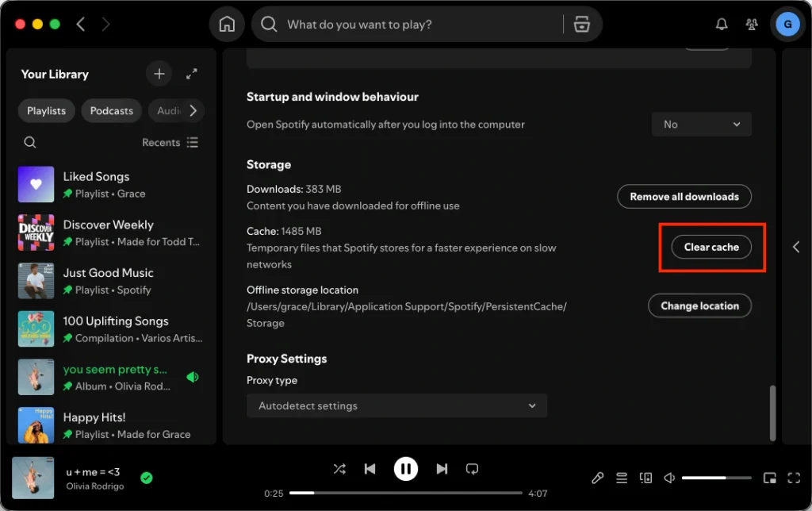Screen dimensions: 812x511
Task: Expand Your Library to full view
Action: pyautogui.click(x=192, y=74)
